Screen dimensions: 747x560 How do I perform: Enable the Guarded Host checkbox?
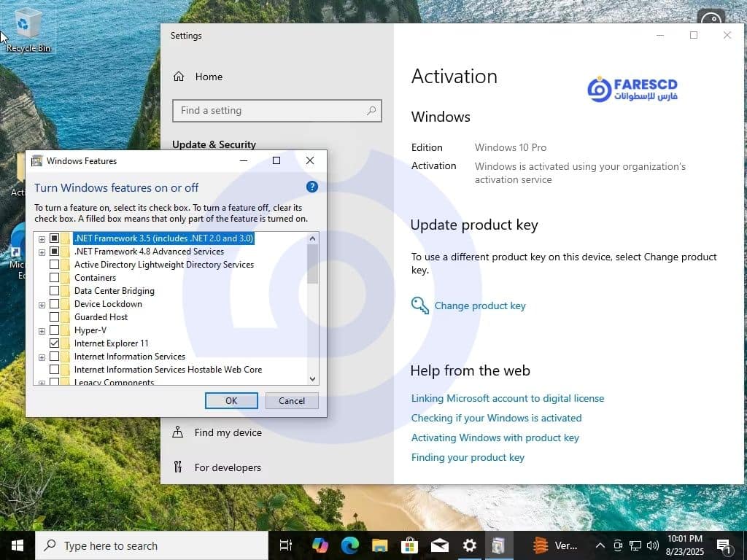pos(54,316)
